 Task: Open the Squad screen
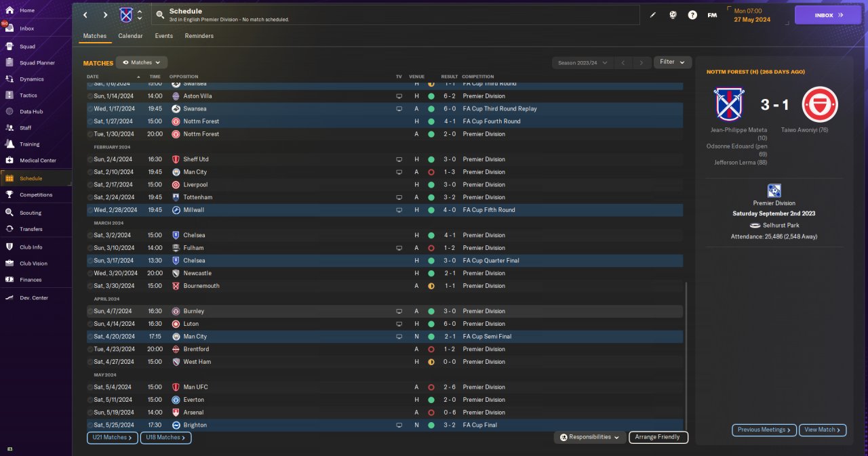[27, 47]
